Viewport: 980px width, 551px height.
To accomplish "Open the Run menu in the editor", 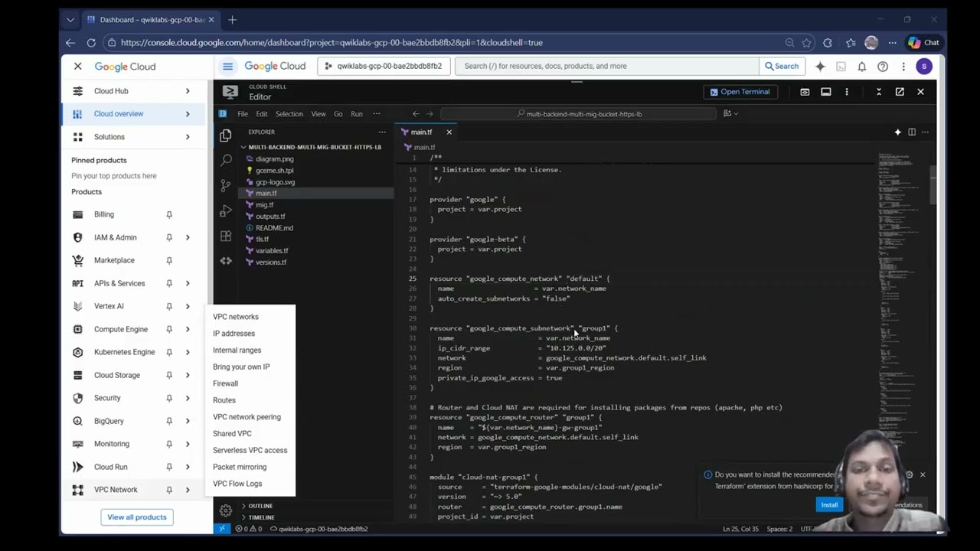I will [x=357, y=114].
